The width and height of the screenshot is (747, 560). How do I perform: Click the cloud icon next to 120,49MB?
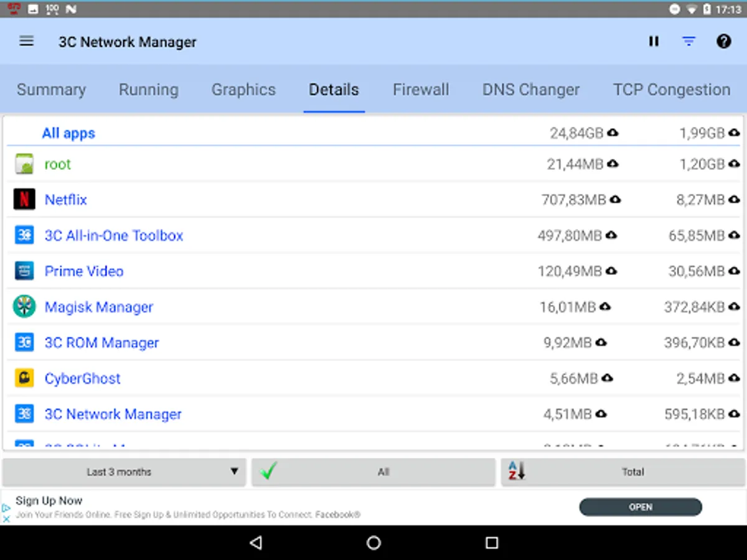(x=611, y=271)
